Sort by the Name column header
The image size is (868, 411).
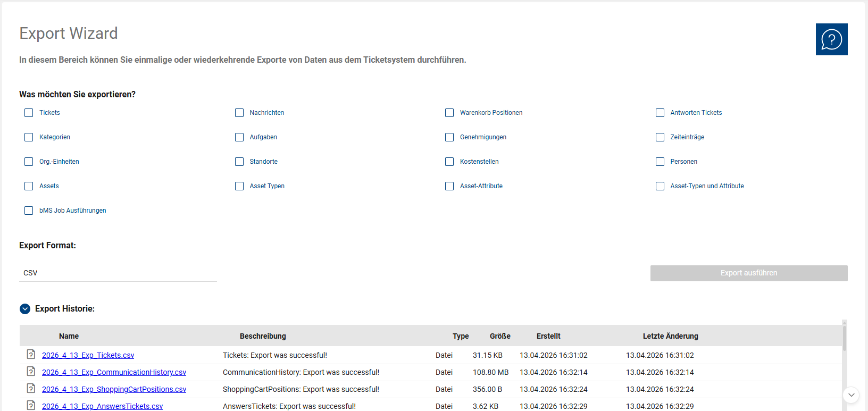coord(69,336)
